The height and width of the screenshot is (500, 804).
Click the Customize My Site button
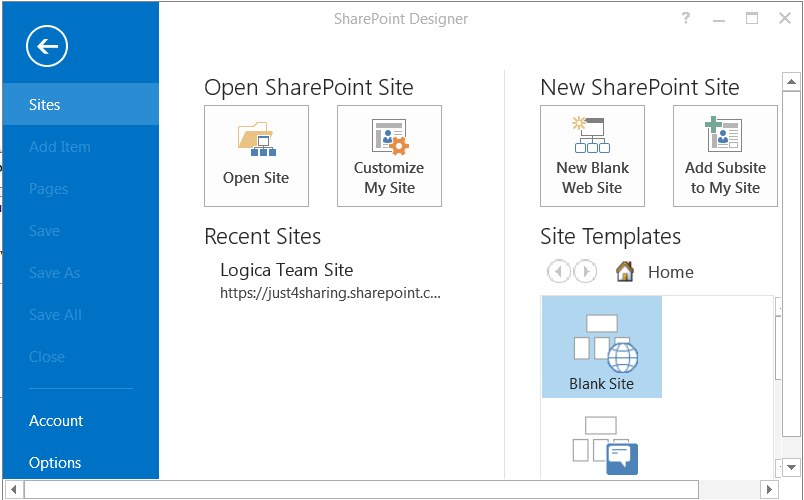(x=389, y=156)
